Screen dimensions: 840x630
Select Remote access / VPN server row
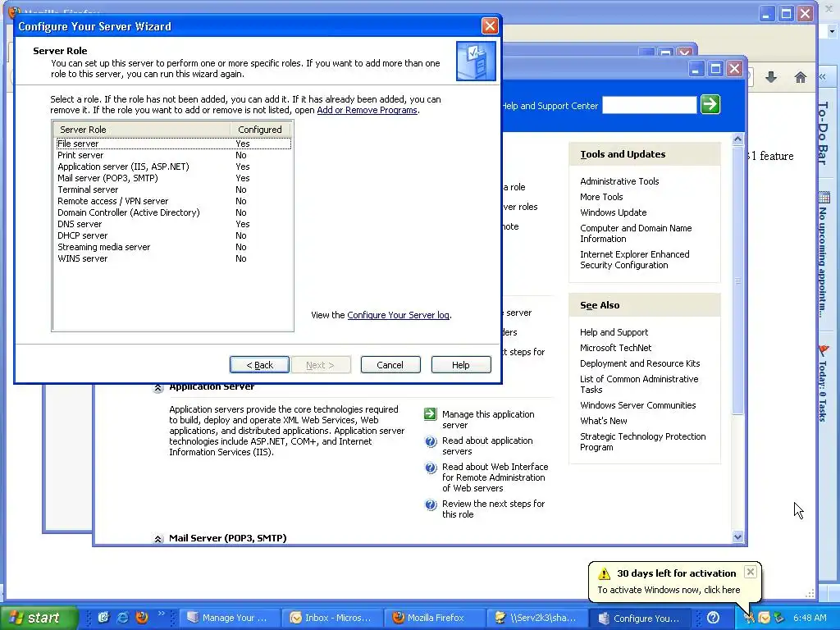click(x=173, y=201)
